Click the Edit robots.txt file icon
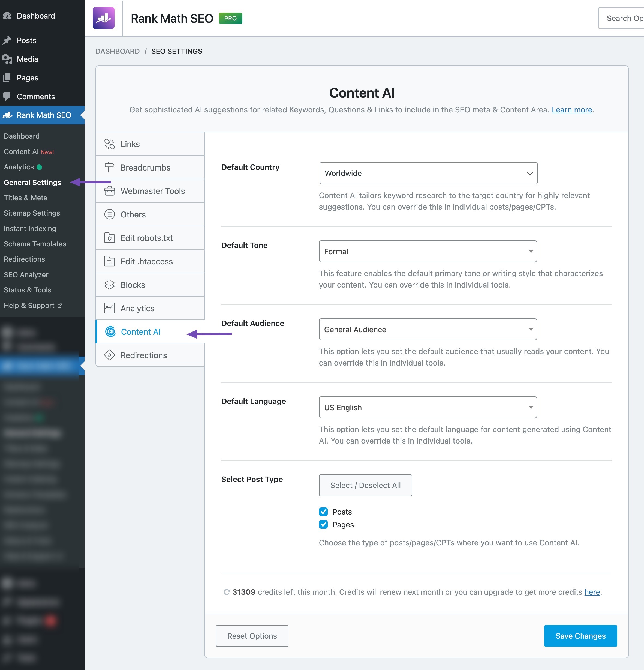644x670 pixels. [x=109, y=238]
